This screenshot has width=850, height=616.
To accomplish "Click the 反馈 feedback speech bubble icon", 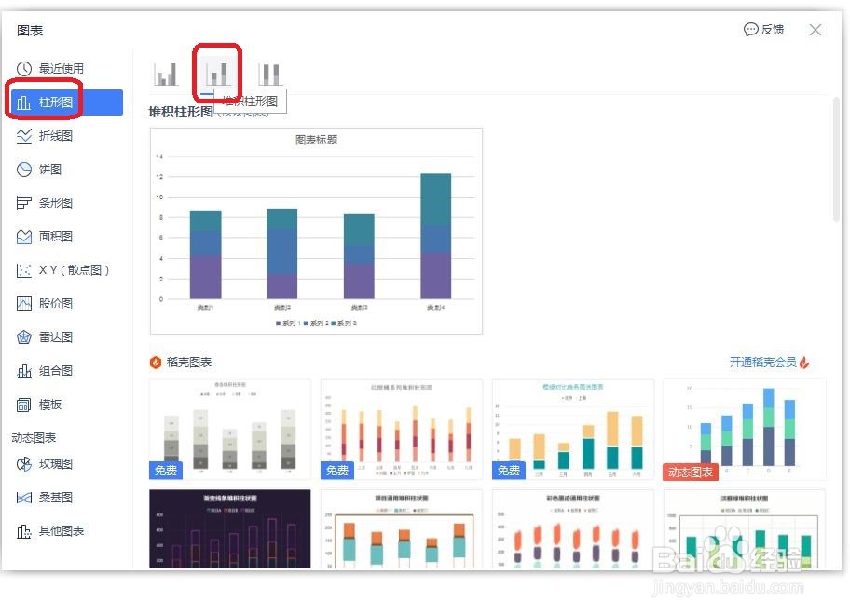I will 751,29.
